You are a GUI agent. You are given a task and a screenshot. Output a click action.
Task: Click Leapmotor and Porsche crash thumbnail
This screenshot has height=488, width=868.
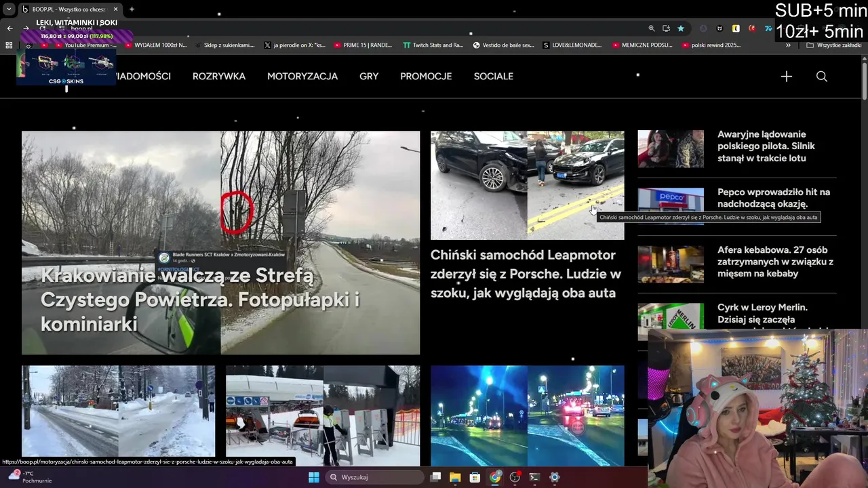pyautogui.click(x=527, y=185)
